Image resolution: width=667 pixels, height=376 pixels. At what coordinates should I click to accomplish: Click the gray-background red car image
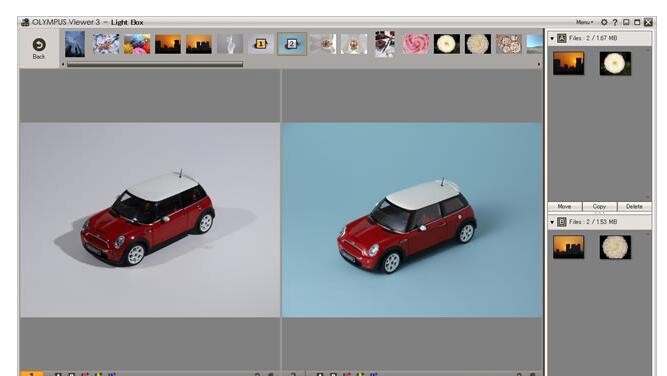[x=150, y=220]
